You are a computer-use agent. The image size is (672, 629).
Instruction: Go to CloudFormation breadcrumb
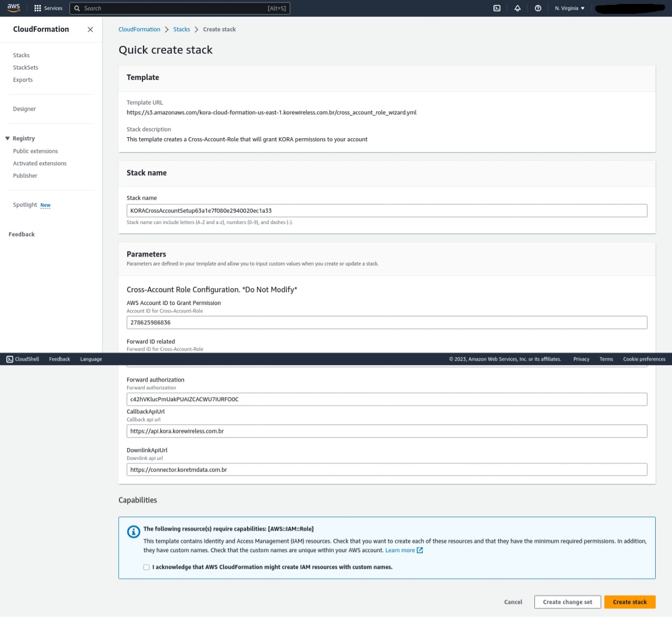tap(139, 30)
